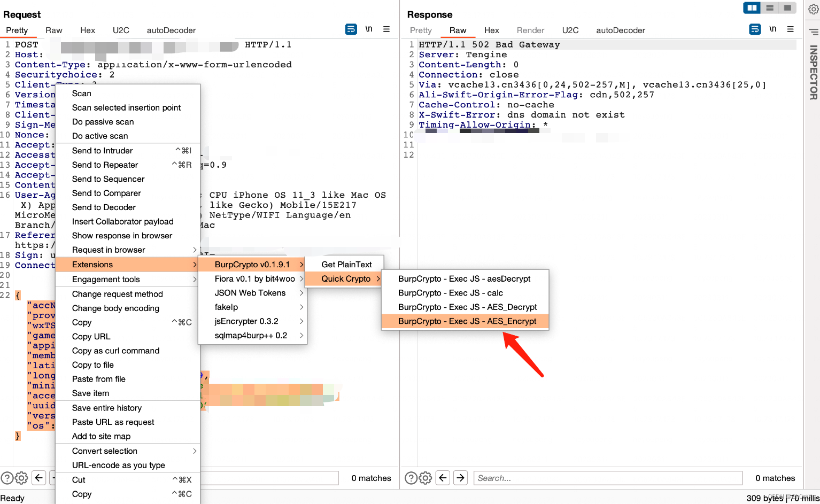820x504 pixels.
Task: Expand Fiora v0.1 by bit4woo submenu
Action: 252,278
